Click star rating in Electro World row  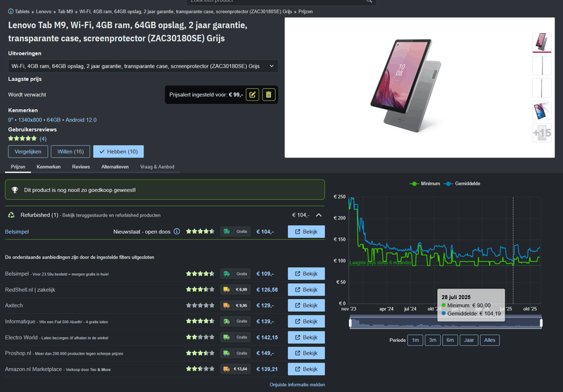coord(200,337)
